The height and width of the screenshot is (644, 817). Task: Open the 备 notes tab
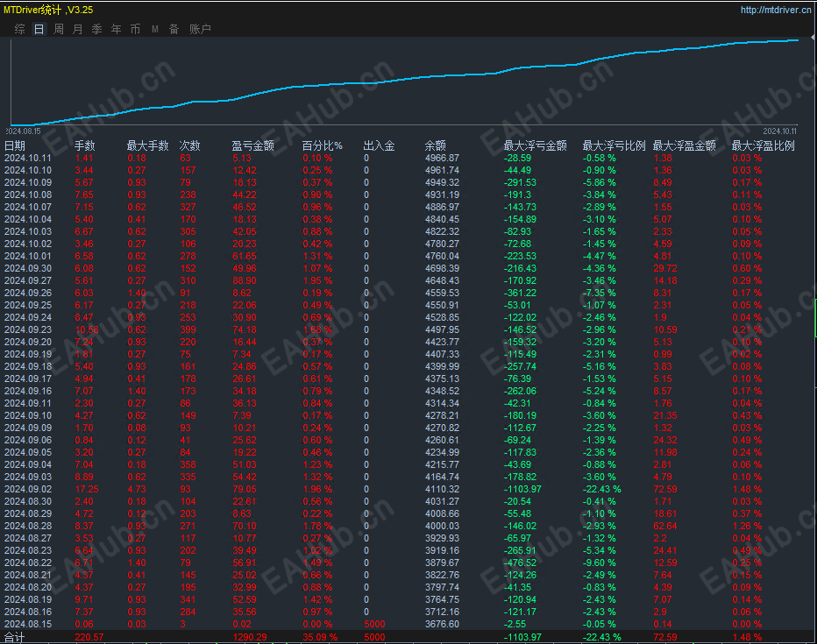pos(174,29)
